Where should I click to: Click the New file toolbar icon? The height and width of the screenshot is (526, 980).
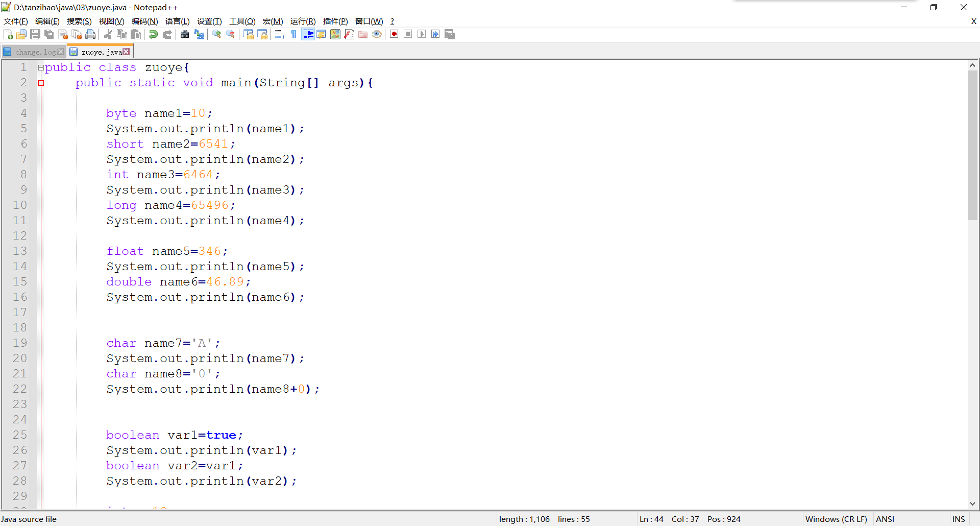click(8, 34)
